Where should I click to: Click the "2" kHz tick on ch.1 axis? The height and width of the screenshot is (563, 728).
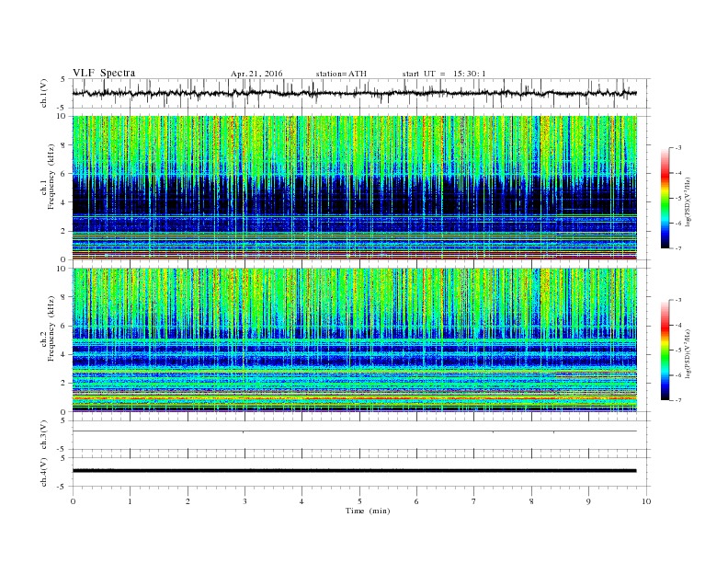click(x=64, y=231)
